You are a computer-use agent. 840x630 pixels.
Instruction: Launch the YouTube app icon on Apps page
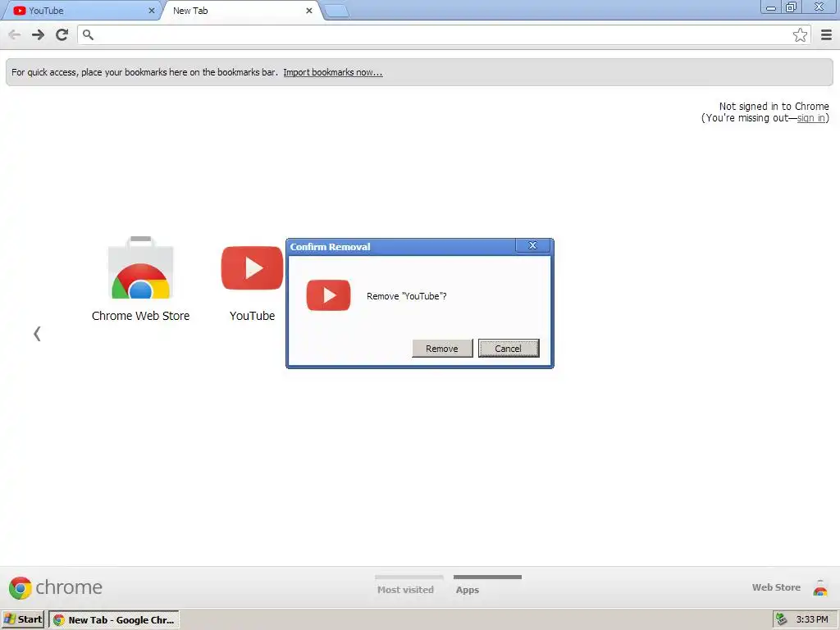[252, 268]
